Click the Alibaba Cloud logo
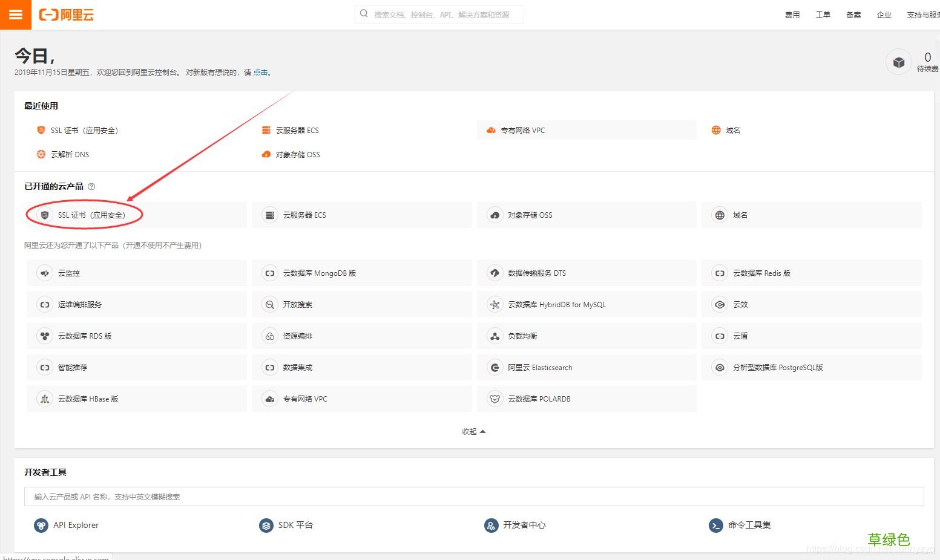The image size is (940, 560). tap(67, 15)
